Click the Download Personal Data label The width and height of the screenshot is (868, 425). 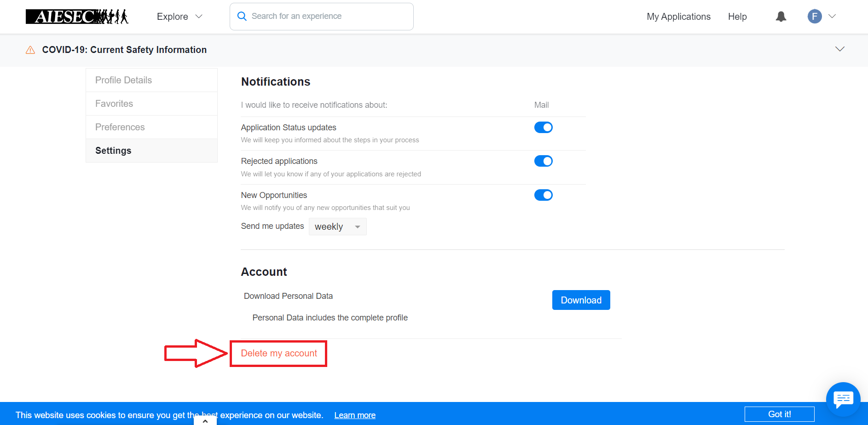tap(288, 296)
